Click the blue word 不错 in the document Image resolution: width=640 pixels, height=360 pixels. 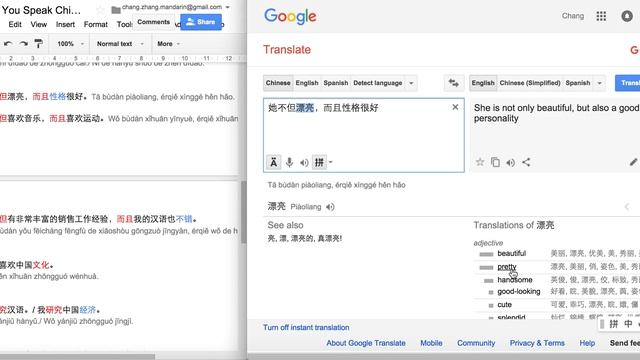pos(184,219)
